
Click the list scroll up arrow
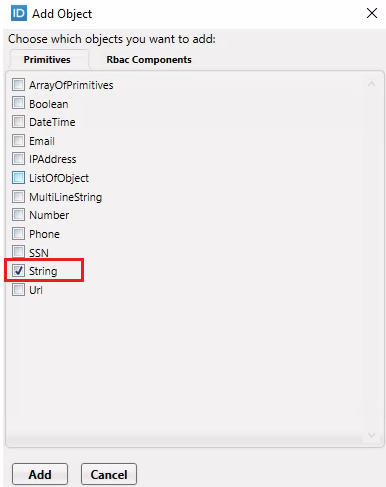click(x=371, y=84)
